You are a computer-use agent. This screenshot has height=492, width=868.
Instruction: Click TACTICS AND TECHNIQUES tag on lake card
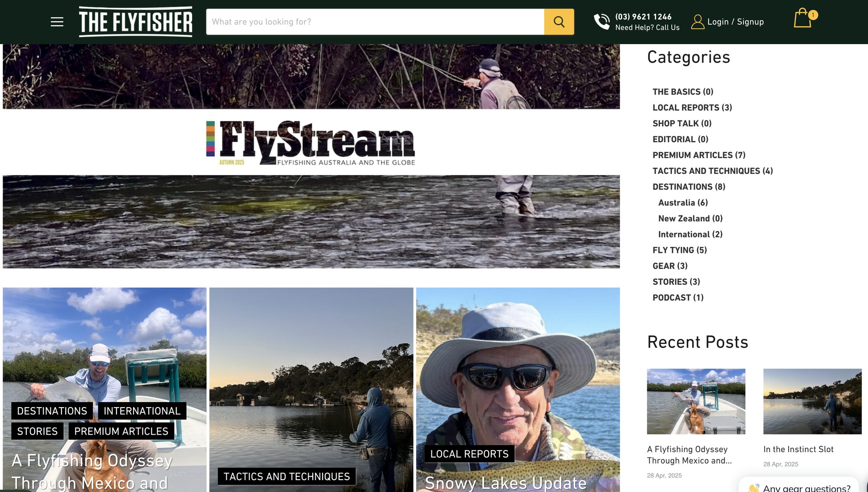coord(287,477)
